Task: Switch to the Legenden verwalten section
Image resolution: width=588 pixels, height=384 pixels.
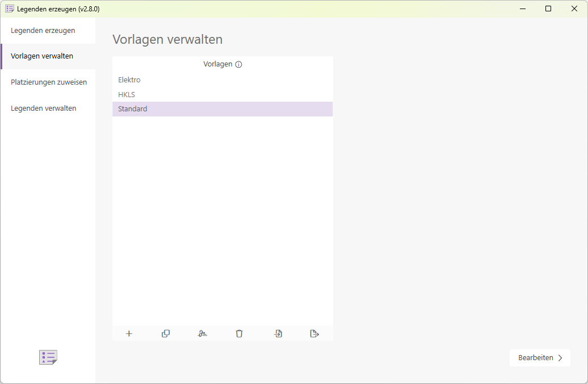Action: coord(45,108)
